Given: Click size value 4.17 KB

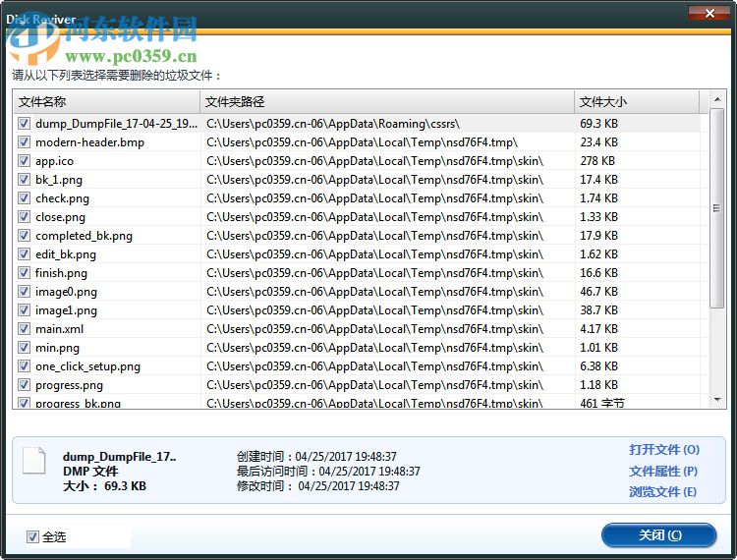Looking at the screenshot, I should pyautogui.click(x=598, y=329).
